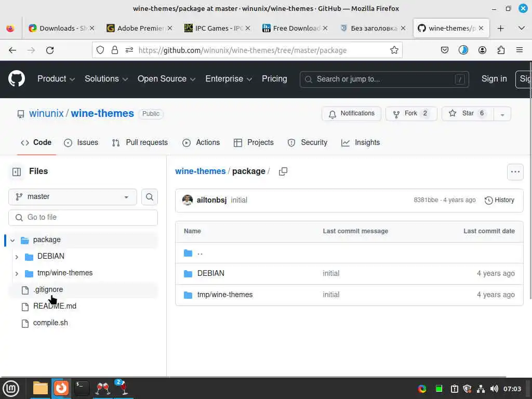Screen dimensions: 532x399
Task: Click the volume icon in system tray
Action: [494, 389]
